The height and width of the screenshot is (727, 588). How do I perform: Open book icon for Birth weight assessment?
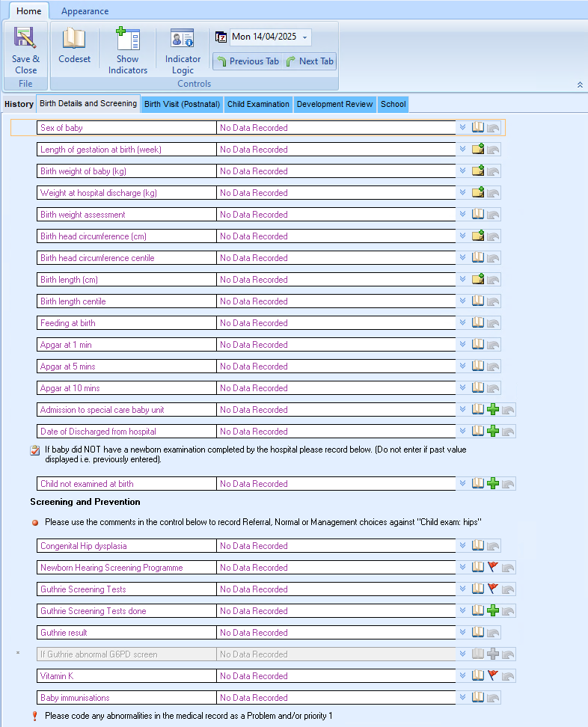click(477, 214)
